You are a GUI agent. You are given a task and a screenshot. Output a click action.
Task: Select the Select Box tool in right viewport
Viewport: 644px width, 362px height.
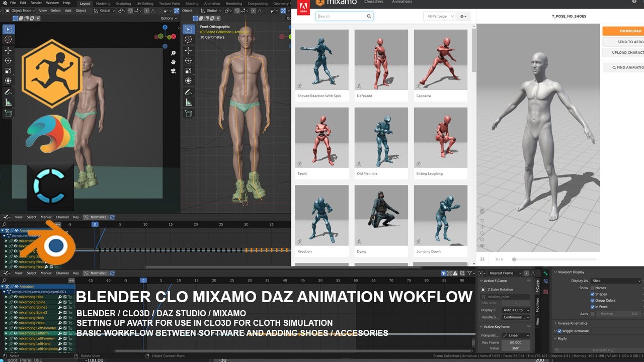click(x=188, y=29)
